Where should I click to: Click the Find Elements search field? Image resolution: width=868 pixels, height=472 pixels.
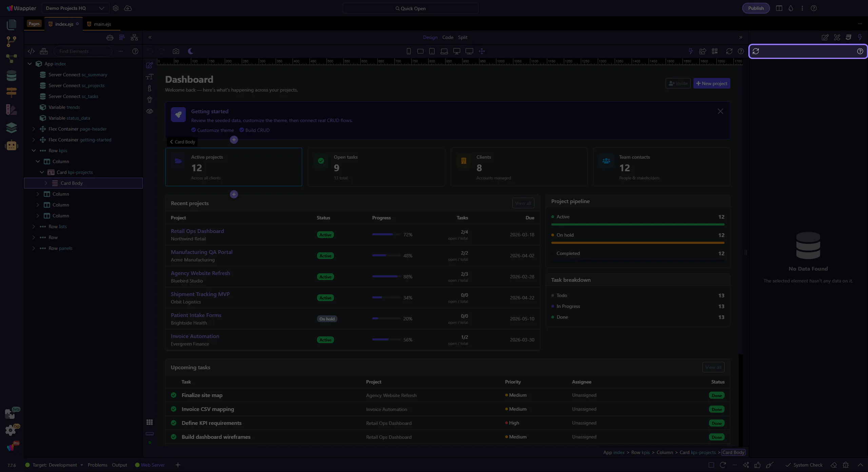[83, 51]
